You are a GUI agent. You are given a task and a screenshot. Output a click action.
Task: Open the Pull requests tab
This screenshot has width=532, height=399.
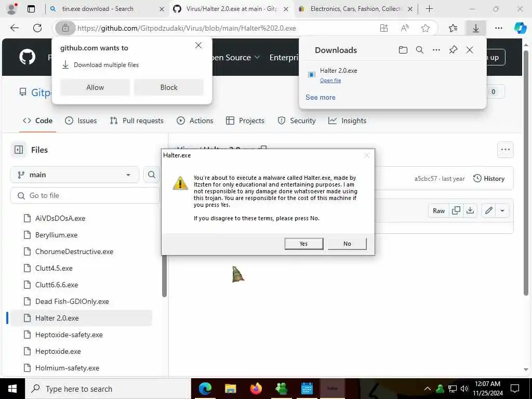137,121
